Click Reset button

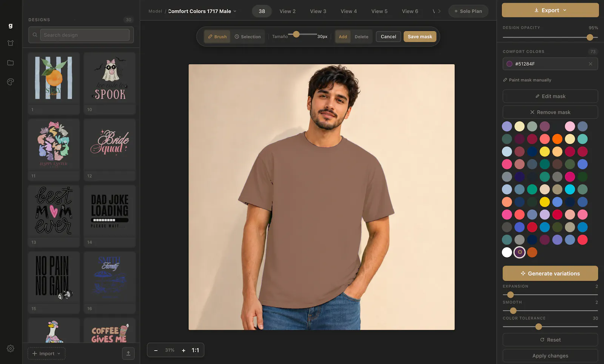pos(550,340)
